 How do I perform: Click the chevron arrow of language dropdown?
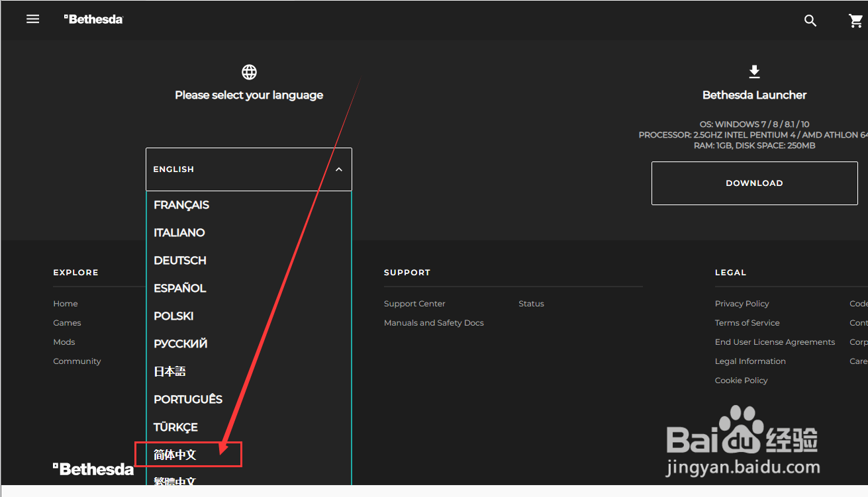pyautogui.click(x=339, y=169)
